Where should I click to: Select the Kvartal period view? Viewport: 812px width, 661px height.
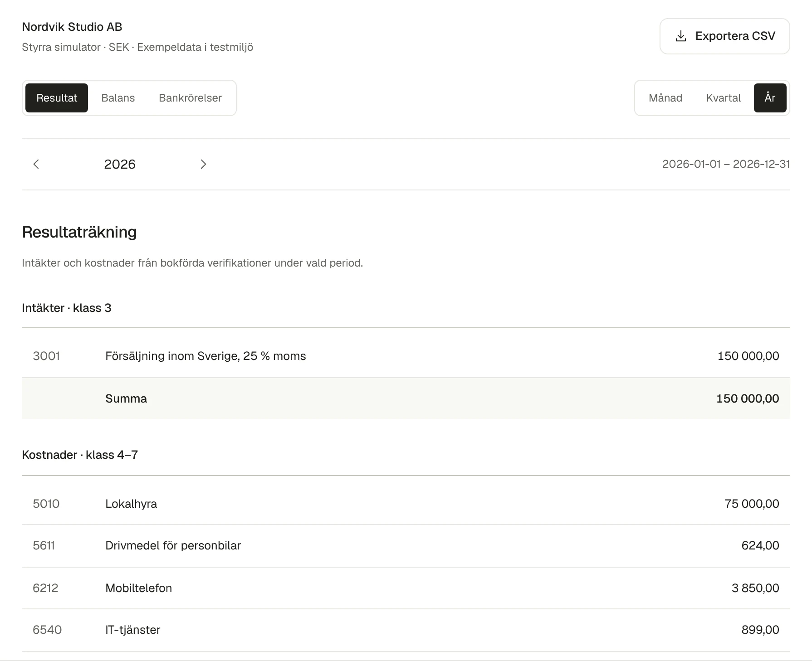(x=724, y=98)
